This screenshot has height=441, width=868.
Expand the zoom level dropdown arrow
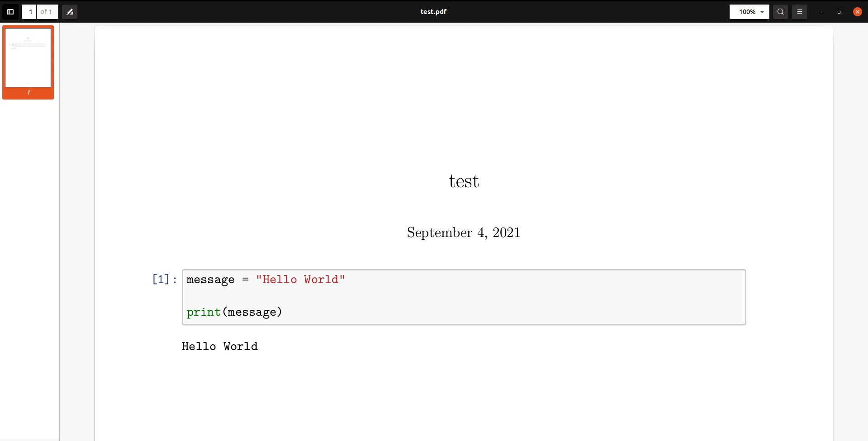click(762, 12)
